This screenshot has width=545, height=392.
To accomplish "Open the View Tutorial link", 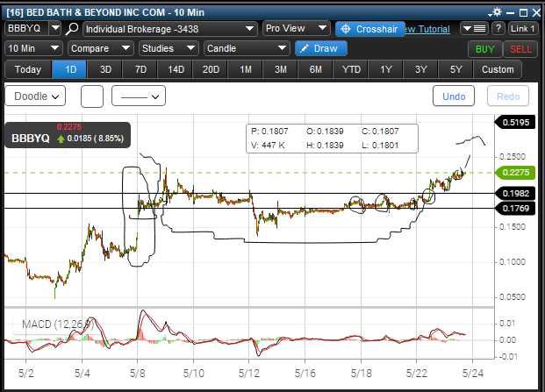I will click(427, 29).
